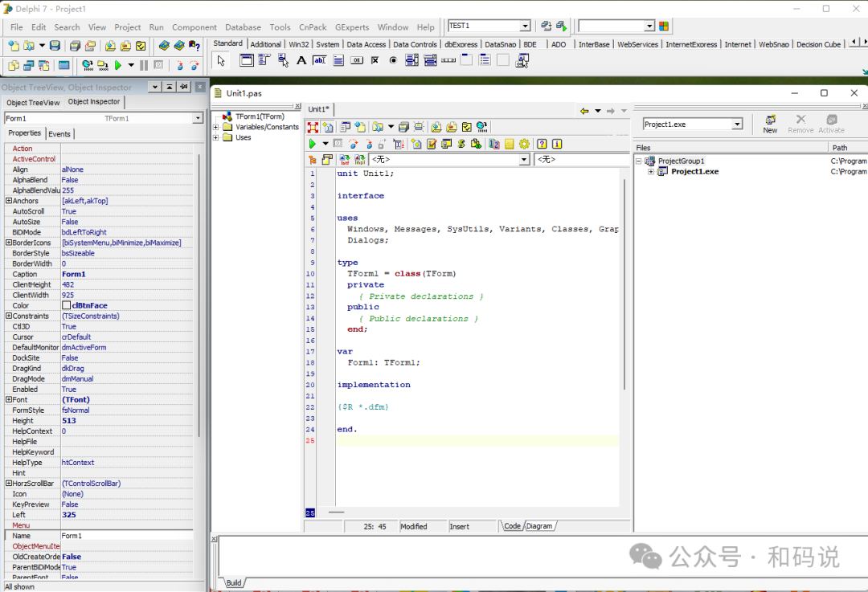Select the ListBox component icon
Image resolution: width=868 pixels, height=592 pixels.
[x=411, y=60]
